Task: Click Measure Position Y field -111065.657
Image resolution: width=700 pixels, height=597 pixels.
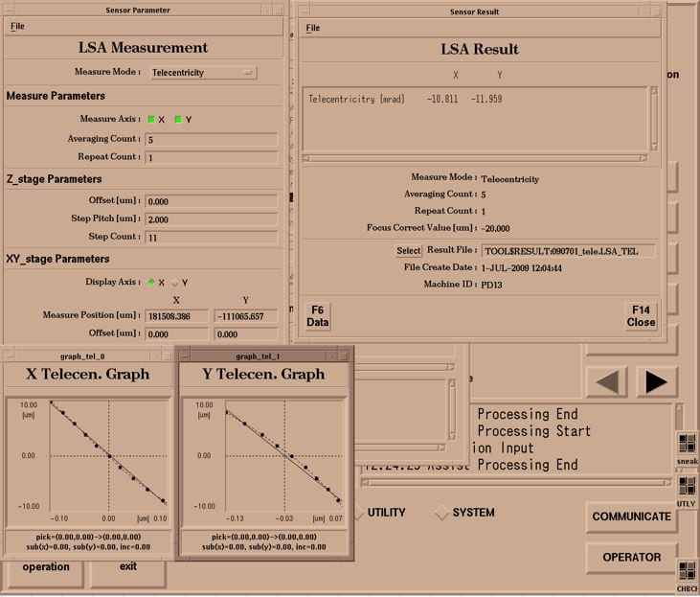Action: [x=245, y=316]
